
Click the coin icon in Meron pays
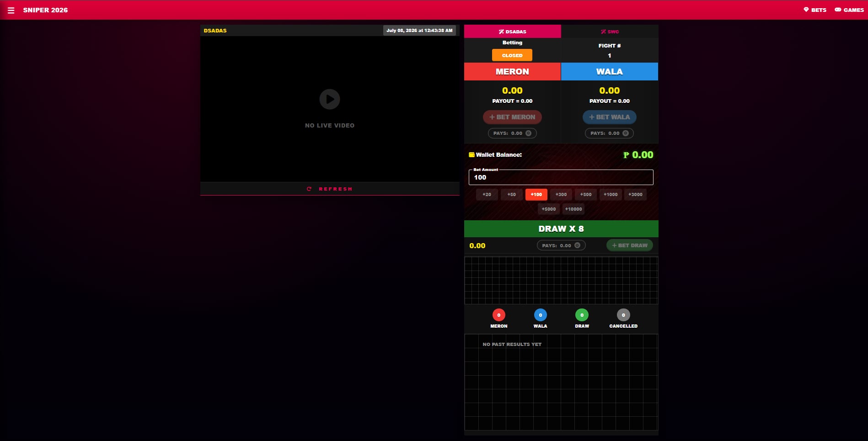(528, 133)
